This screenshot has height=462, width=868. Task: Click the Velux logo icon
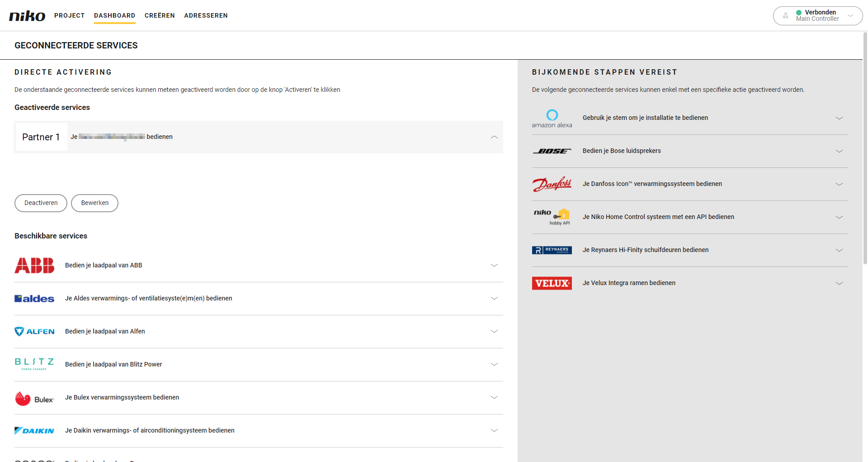pos(552,283)
